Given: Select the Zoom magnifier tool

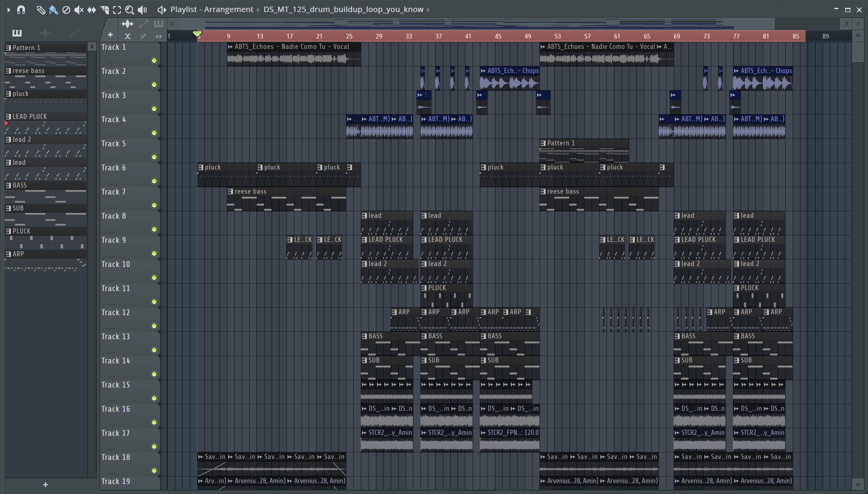Looking at the screenshot, I should coord(129,10).
